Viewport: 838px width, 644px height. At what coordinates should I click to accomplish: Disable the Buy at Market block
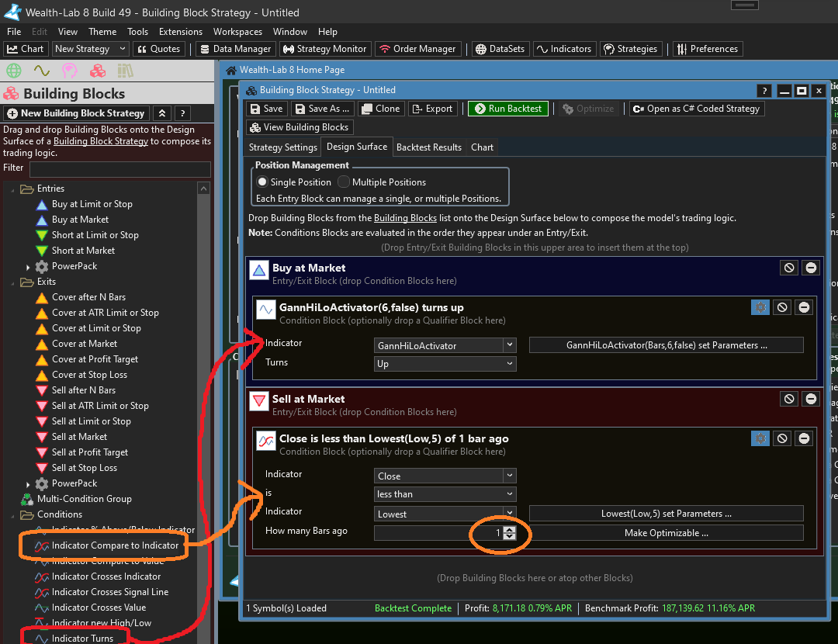click(789, 268)
